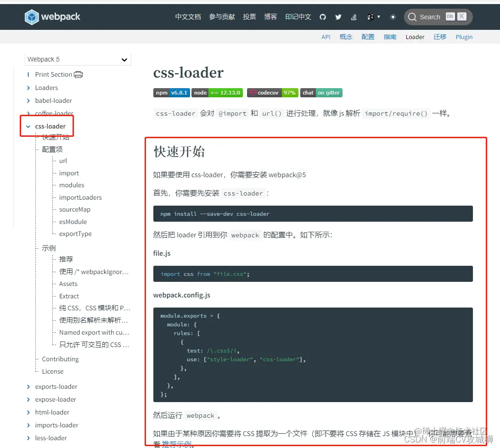
Task: Open 印记中文 in the top navigation
Action: 298,17
